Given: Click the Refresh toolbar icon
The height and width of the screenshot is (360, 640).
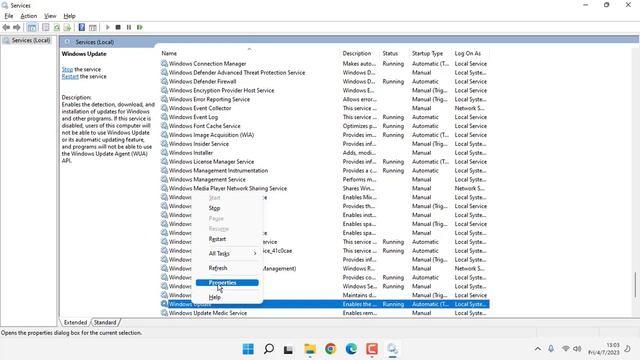Looking at the screenshot, I should (x=57, y=27).
